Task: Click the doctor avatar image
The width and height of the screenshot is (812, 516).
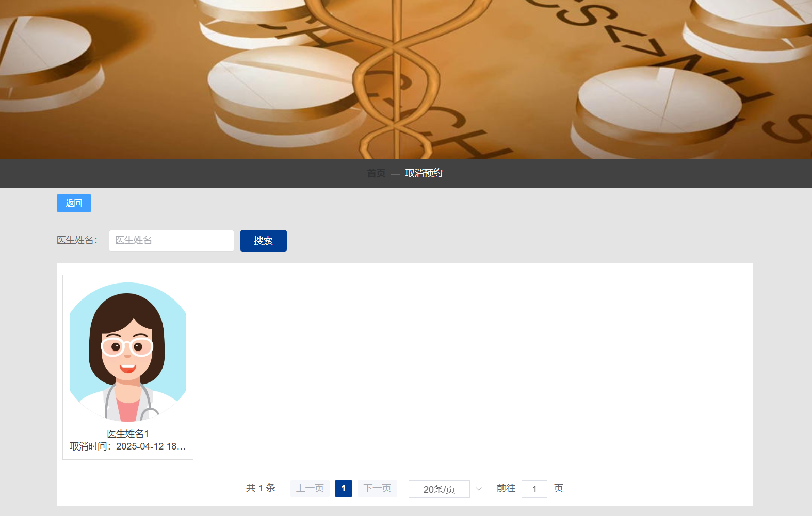Action: coord(128,352)
